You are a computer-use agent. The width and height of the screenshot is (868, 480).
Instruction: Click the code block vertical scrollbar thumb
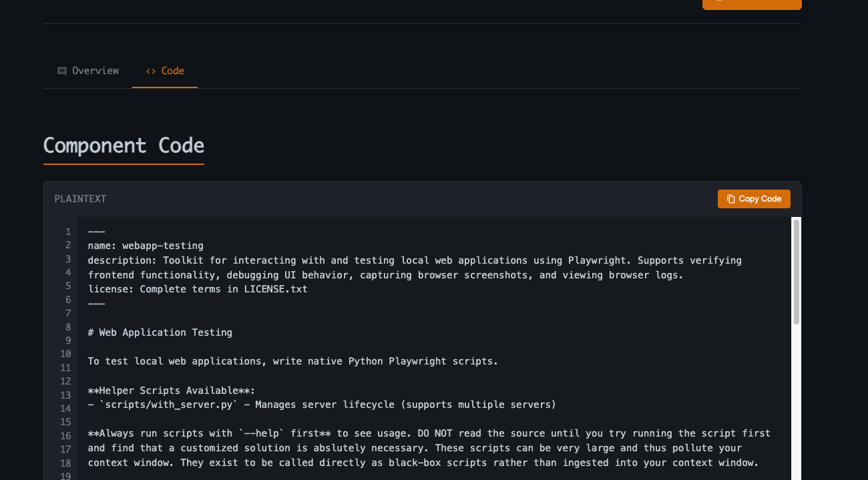[x=796, y=272]
